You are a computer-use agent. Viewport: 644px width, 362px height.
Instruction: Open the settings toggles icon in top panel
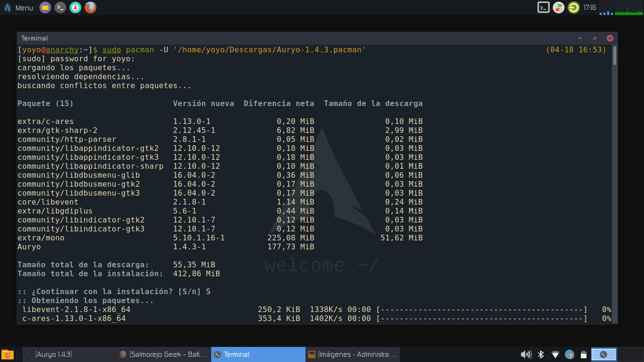559,8
